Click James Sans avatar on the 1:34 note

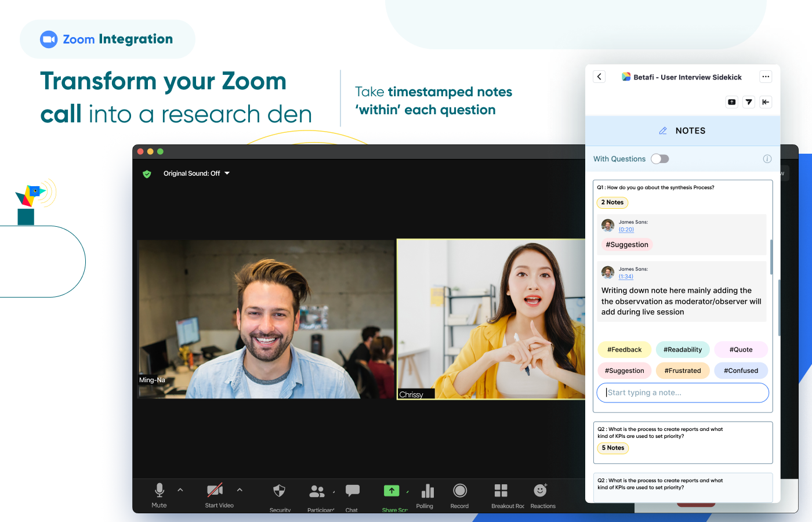coord(608,273)
